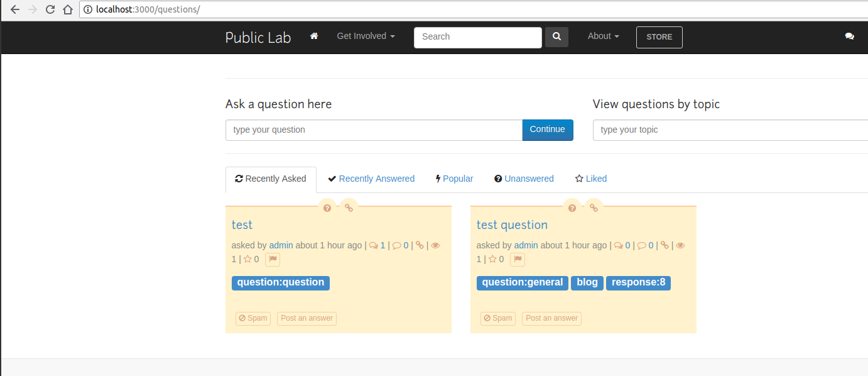This screenshot has width=868, height=376.
Task: Open the chat bubbles icon in navbar
Action: pos(849,36)
